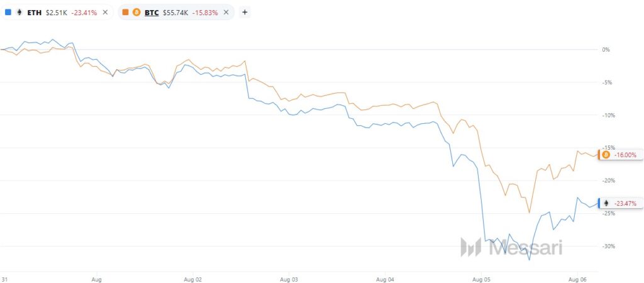Viewport: 644px width, 283px height.
Task: Click the Bitcoin logo icon in chip
Action: pos(136,13)
